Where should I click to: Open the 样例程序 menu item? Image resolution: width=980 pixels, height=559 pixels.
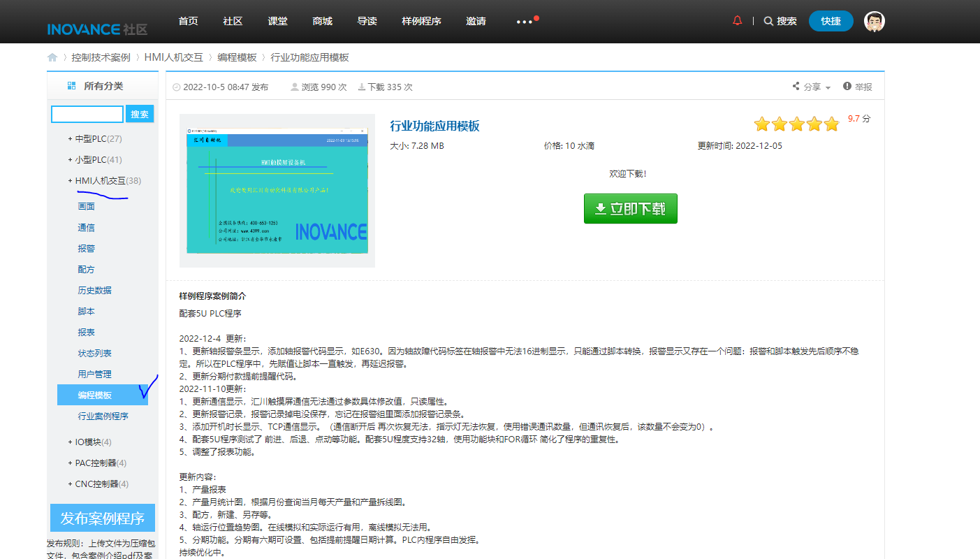click(x=422, y=21)
